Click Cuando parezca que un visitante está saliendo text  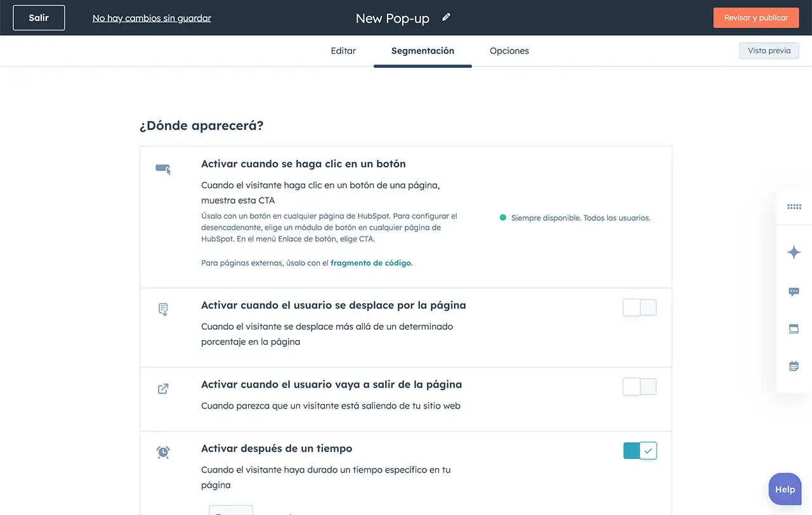[x=331, y=405]
